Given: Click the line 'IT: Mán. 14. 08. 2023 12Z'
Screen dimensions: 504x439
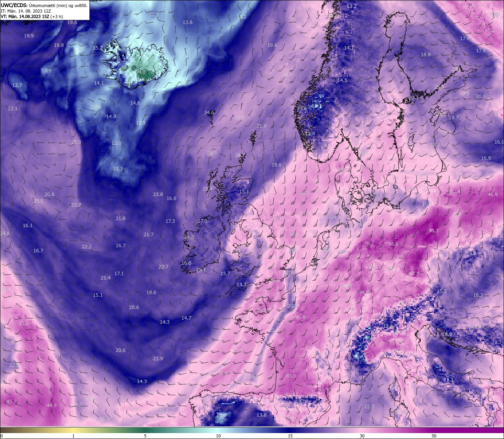Looking at the screenshot, I should coord(26,11).
